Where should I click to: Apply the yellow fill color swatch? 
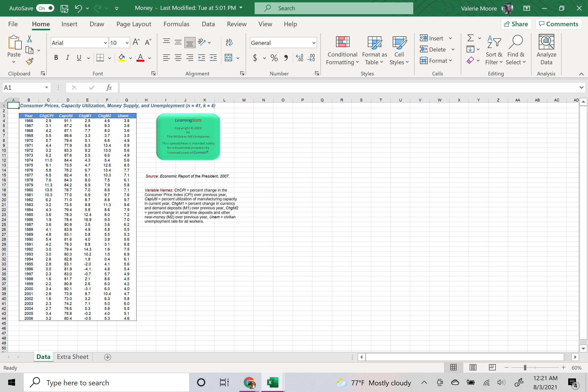121,58
